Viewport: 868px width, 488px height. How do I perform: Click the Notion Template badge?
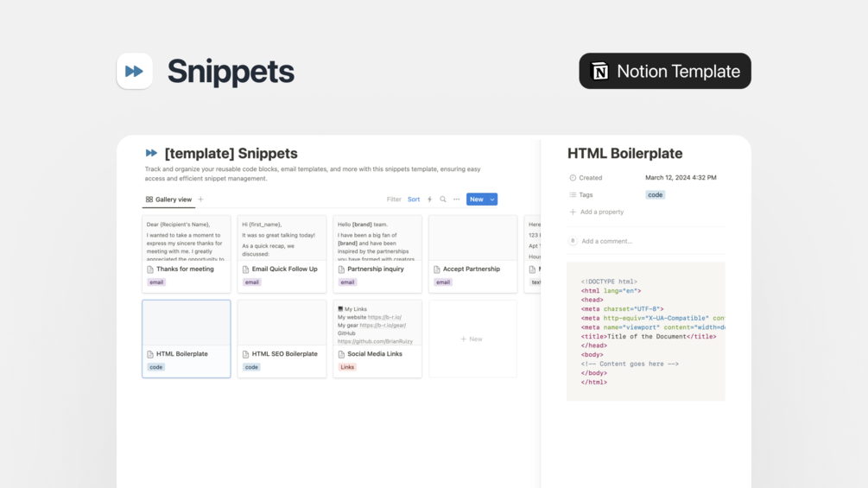(x=665, y=71)
